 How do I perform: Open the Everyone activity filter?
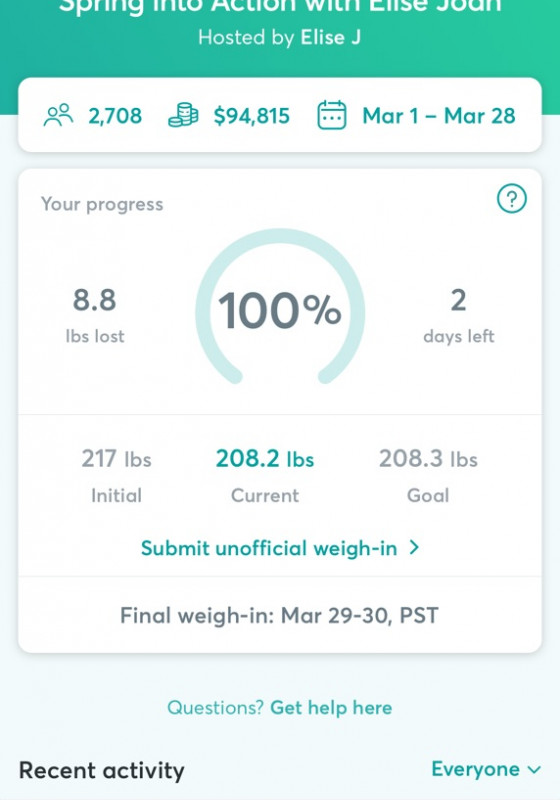tap(486, 769)
